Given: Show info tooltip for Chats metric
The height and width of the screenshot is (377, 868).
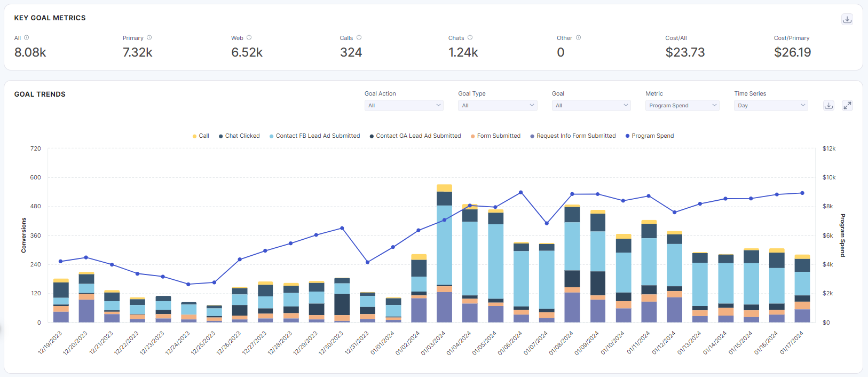Looking at the screenshot, I should tap(470, 38).
